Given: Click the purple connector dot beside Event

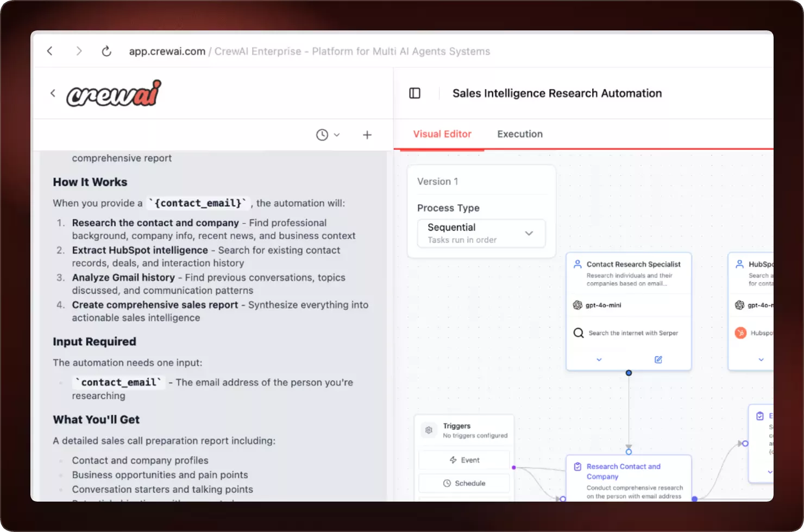Looking at the screenshot, I should pos(514,467).
